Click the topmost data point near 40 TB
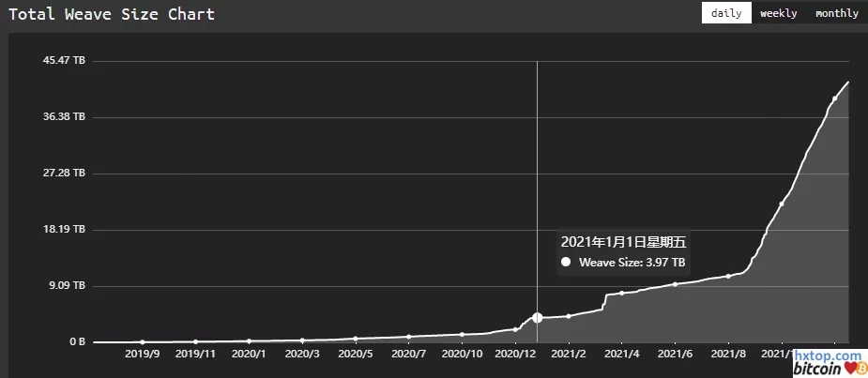This screenshot has width=868, height=378. coord(834,99)
